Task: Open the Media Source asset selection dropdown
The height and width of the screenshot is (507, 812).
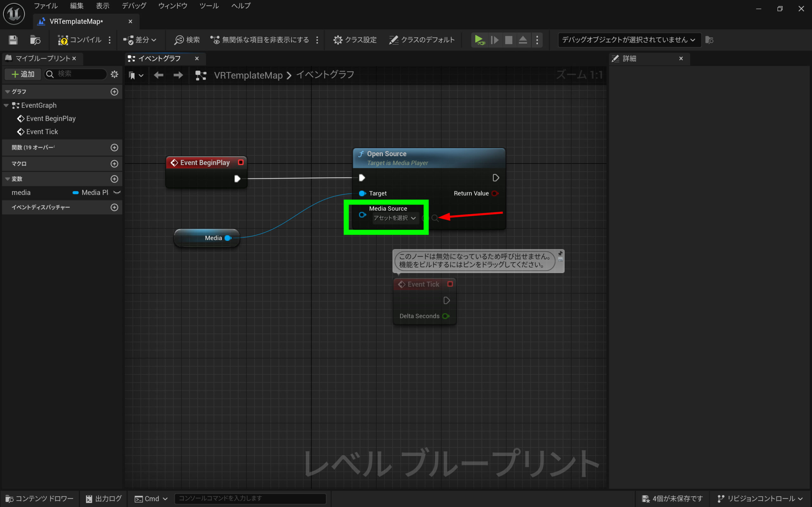Action: 395,218
